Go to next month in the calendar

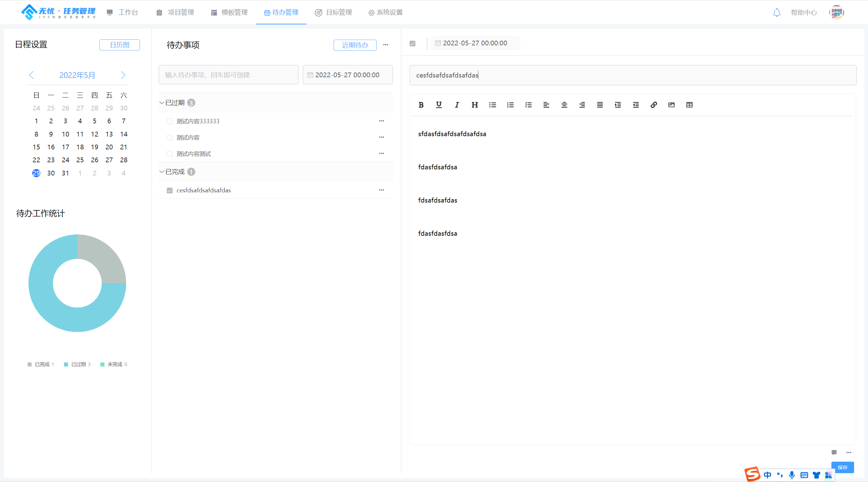[x=123, y=75]
